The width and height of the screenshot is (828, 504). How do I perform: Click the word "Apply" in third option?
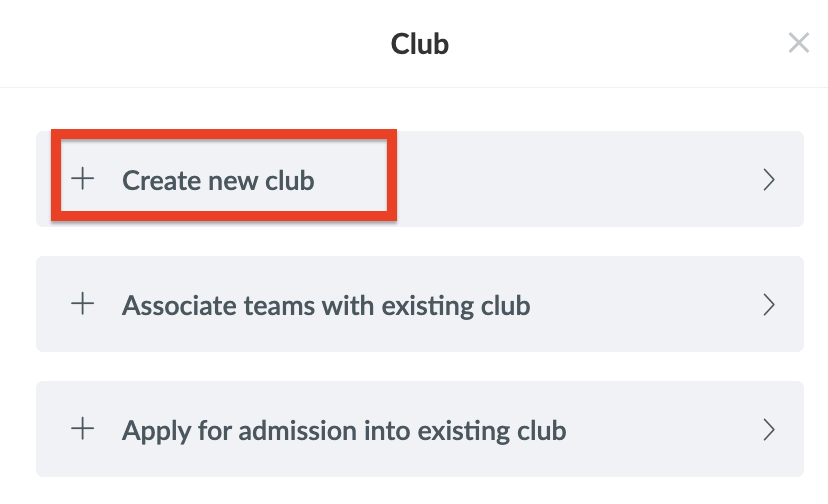pos(156,431)
